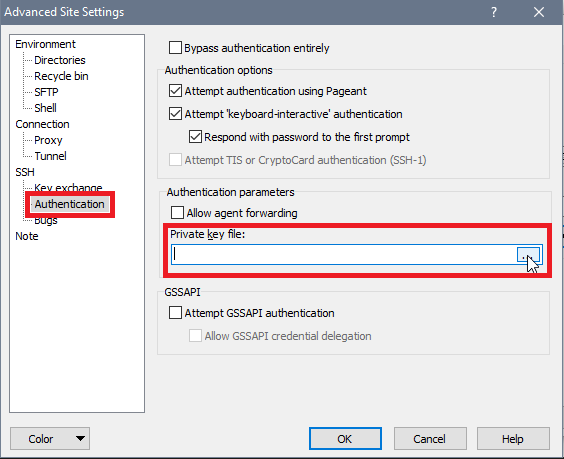Select the Note tree item

pos(27,236)
